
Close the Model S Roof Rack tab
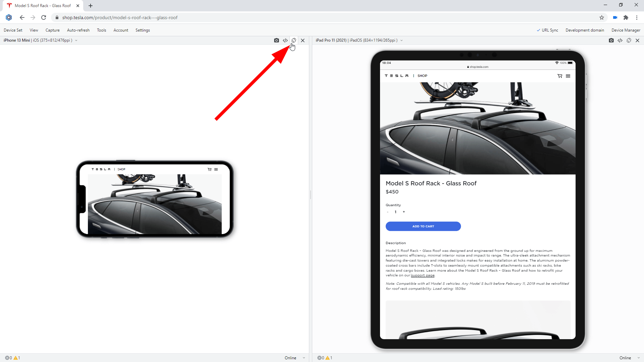click(x=78, y=6)
